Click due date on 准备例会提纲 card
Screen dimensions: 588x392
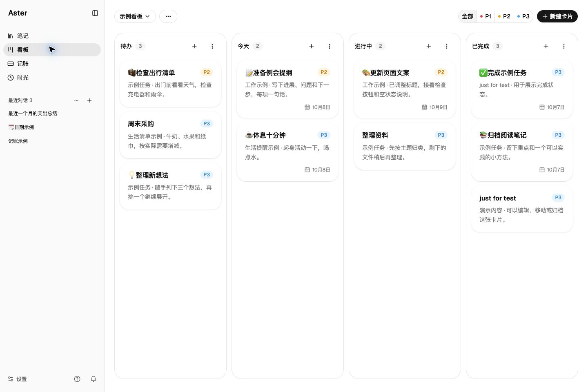[x=317, y=107]
